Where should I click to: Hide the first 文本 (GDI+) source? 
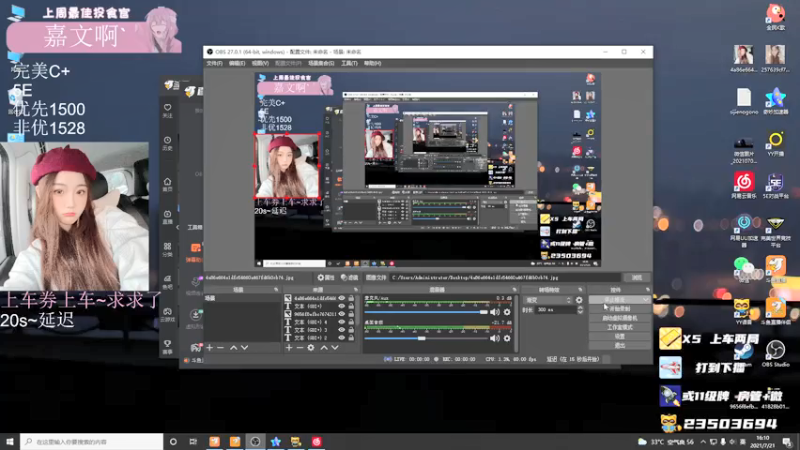342,306
